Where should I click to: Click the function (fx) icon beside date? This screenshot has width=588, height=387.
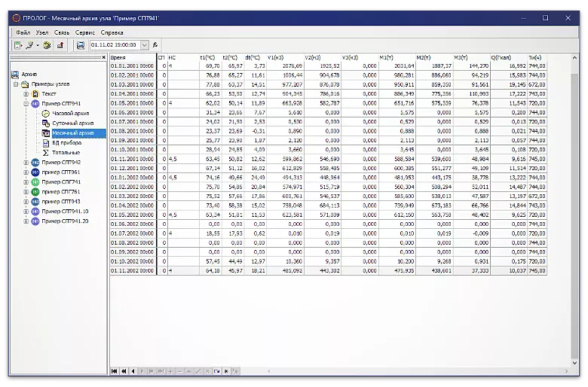click(155, 45)
